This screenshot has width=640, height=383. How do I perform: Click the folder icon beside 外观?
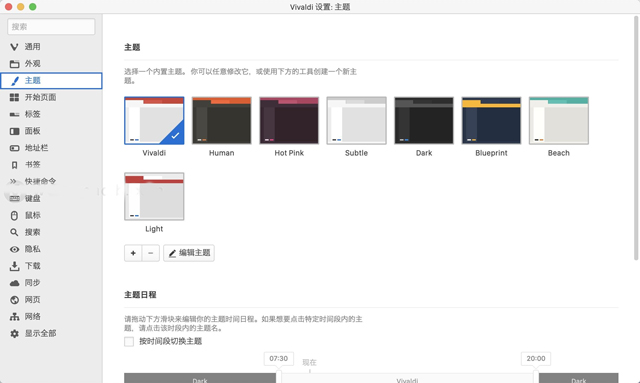point(14,64)
